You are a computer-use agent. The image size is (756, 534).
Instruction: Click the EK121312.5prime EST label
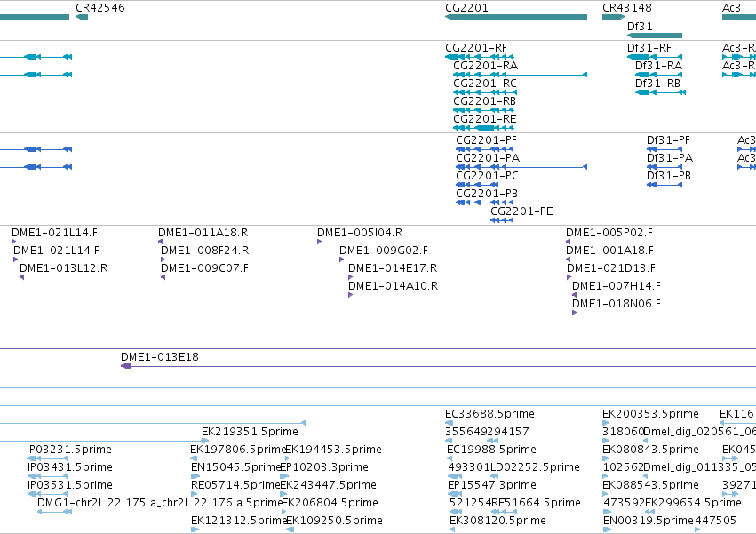[x=239, y=521]
